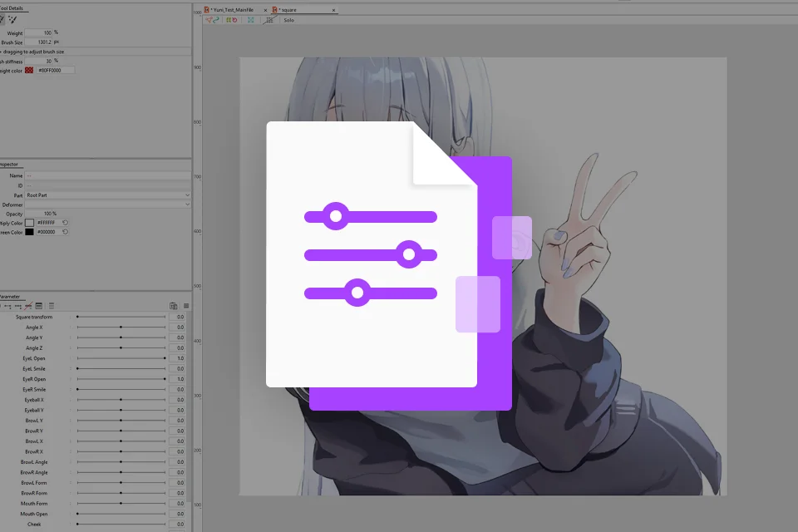Screen dimensions: 798x532
Task: Click the file icon on Yuni_Test_MainFile tab
Action: [207, 10]
